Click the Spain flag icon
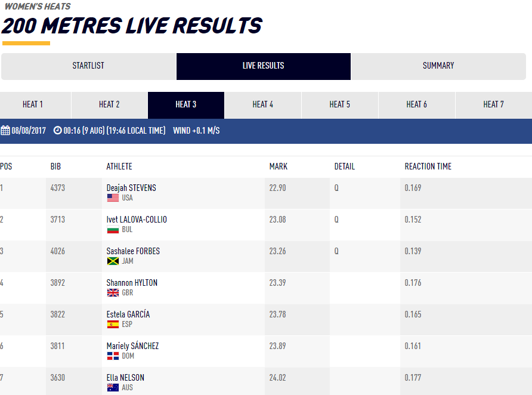The image size is (532, 395). coord(113,325)
